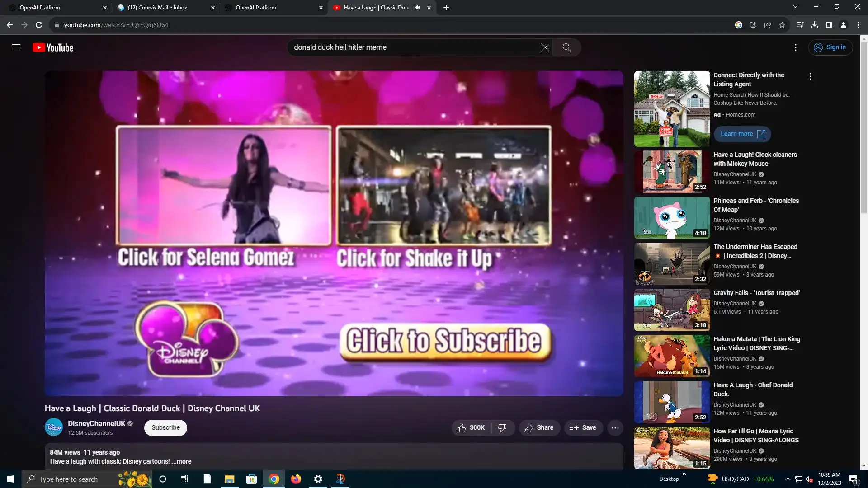Viewport: 868px width, 488px height.
Task: Open Share dialog for this video
Action: tap(539, 428)
